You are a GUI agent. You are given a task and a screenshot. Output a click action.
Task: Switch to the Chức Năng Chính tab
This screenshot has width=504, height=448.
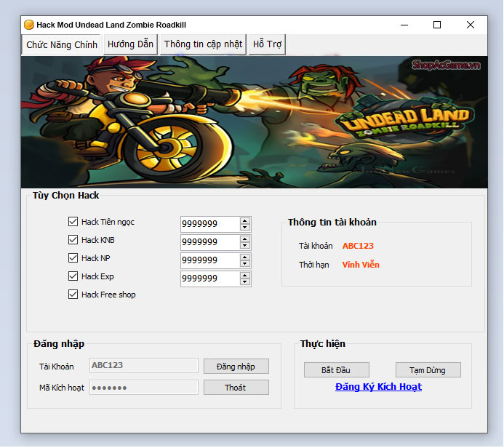tap(61, 44)
